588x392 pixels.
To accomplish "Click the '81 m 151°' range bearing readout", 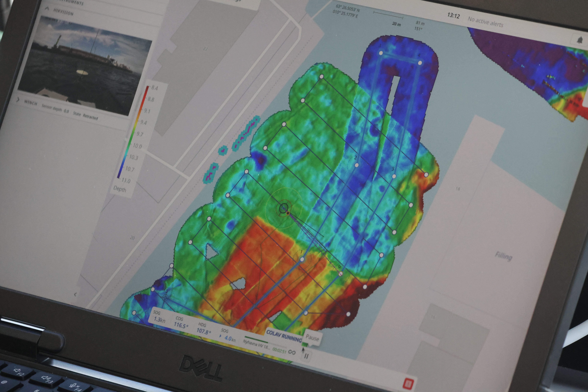I will pyautogui.click(x=420, y=26).
